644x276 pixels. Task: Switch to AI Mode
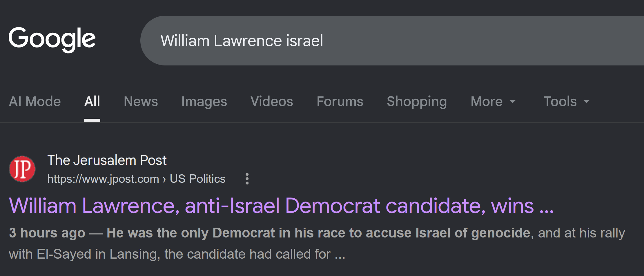pyautogui.click(x=35, y=102)
